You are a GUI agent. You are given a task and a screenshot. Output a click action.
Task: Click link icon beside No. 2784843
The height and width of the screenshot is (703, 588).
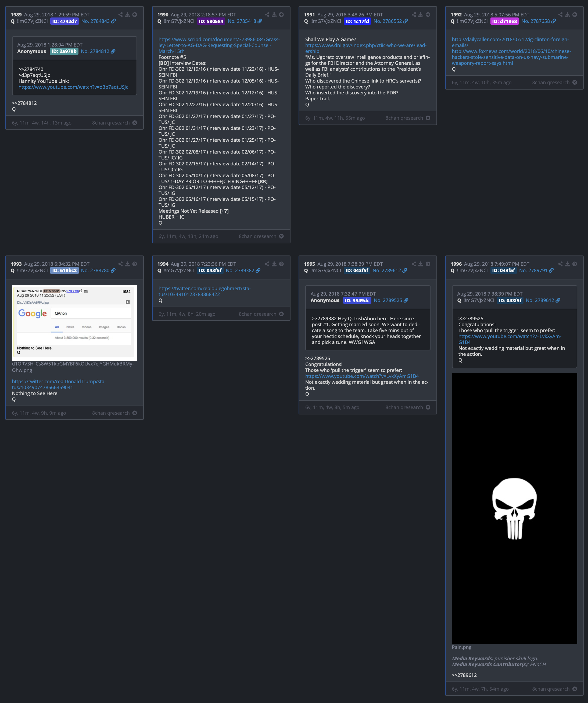coord(113,21)
